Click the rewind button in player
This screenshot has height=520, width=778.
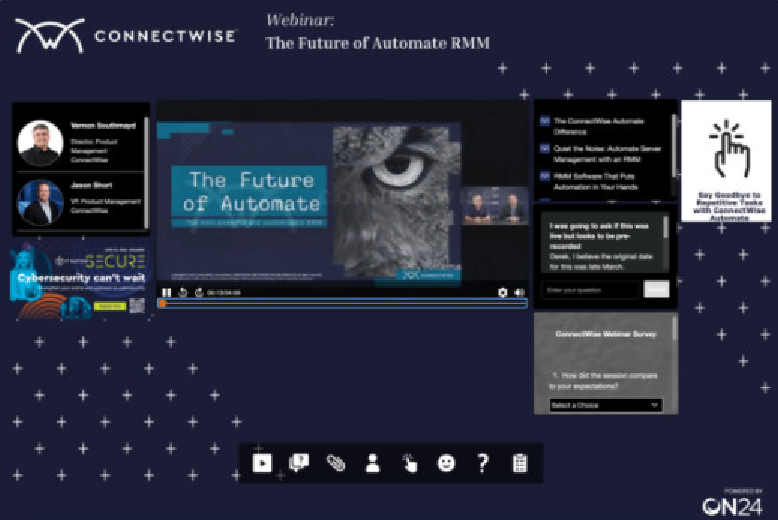tap(183, 293)
